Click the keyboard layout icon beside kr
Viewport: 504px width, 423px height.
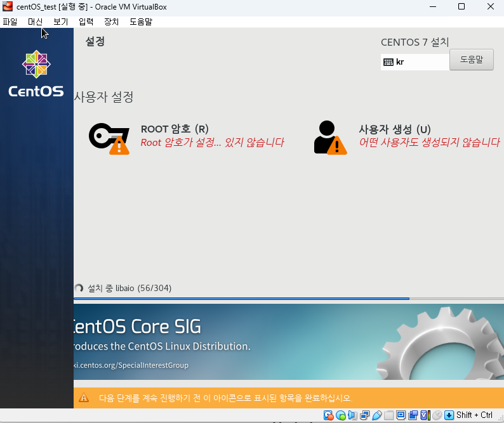pyautogui.click(x=388, y=62)
